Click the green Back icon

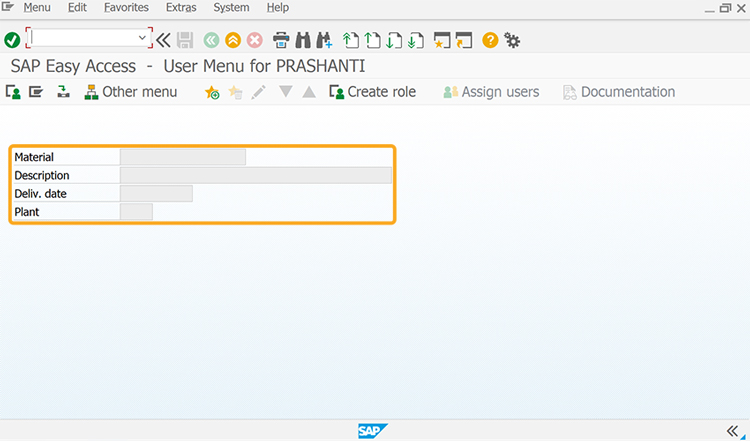click(211, 40)
